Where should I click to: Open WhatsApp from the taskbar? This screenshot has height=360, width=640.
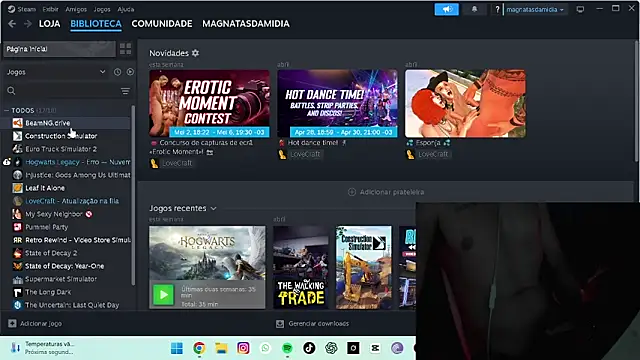pos(265,348)
